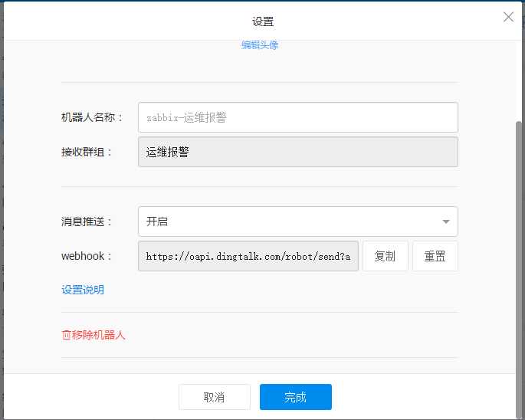Click the 编辑头像 link

pyautogui.click(x=260, y=45)
